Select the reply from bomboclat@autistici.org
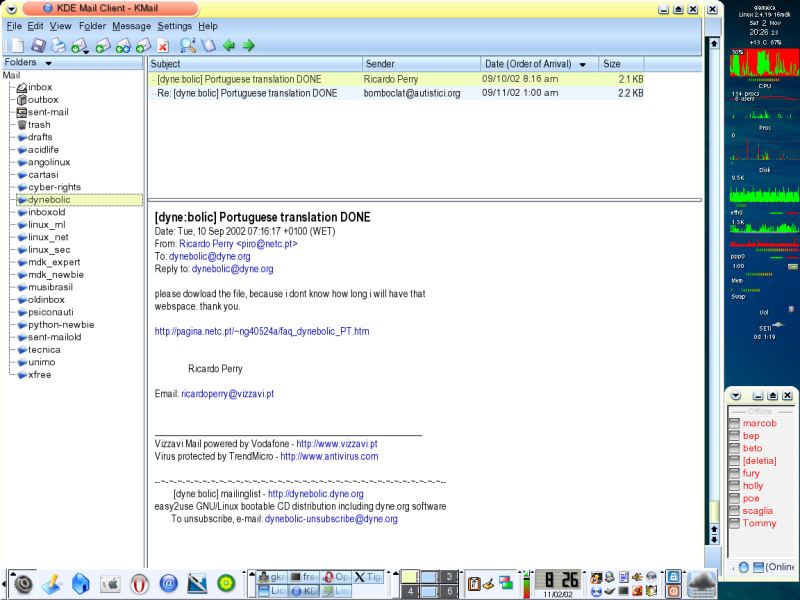The width and height of the screenshot is (800, 600). pyautogui.click(x=396, y=93)
